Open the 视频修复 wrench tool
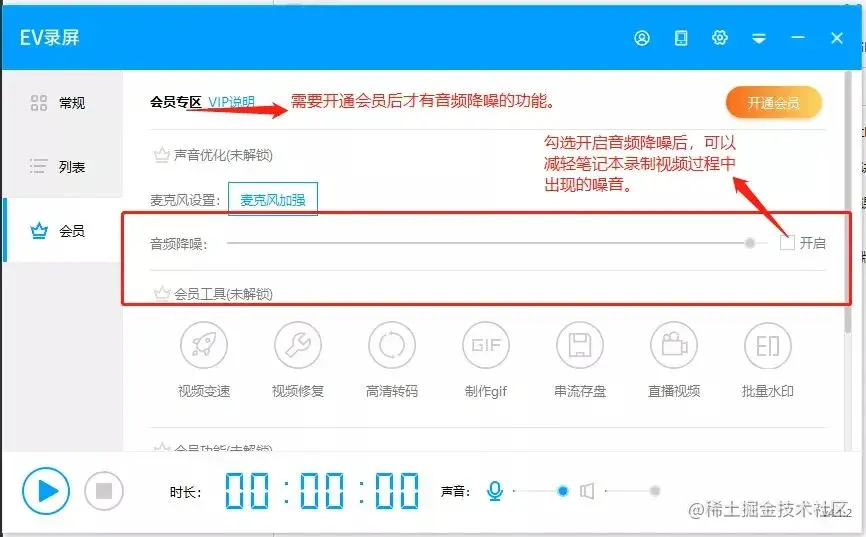The width and height of the screenshot is (866, 537). pyautogui.click(x=298, y=345)
